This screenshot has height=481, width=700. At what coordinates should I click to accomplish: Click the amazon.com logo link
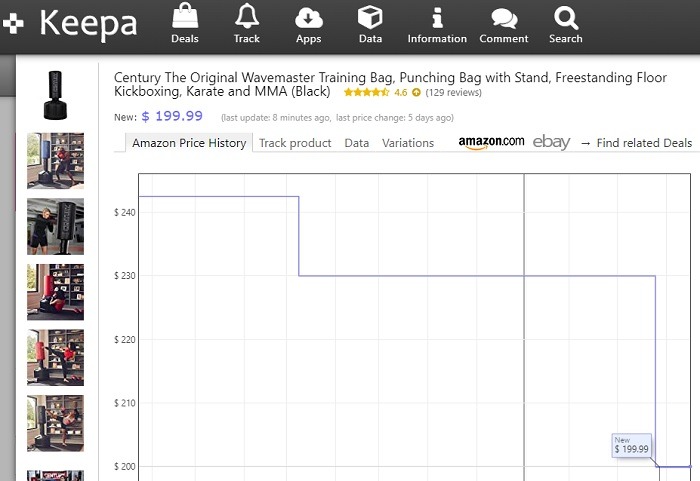491,142
